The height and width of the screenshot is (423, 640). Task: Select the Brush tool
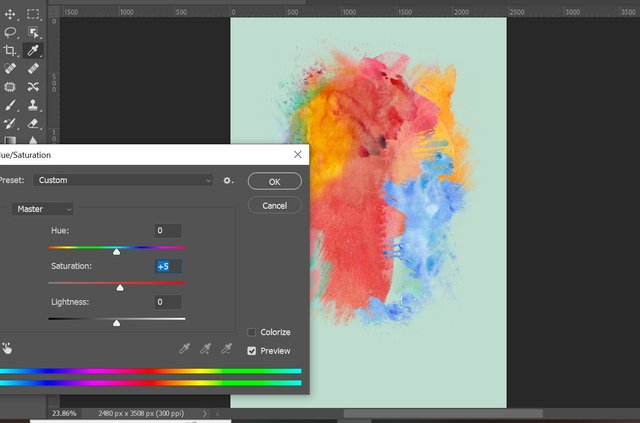point(10,105)
